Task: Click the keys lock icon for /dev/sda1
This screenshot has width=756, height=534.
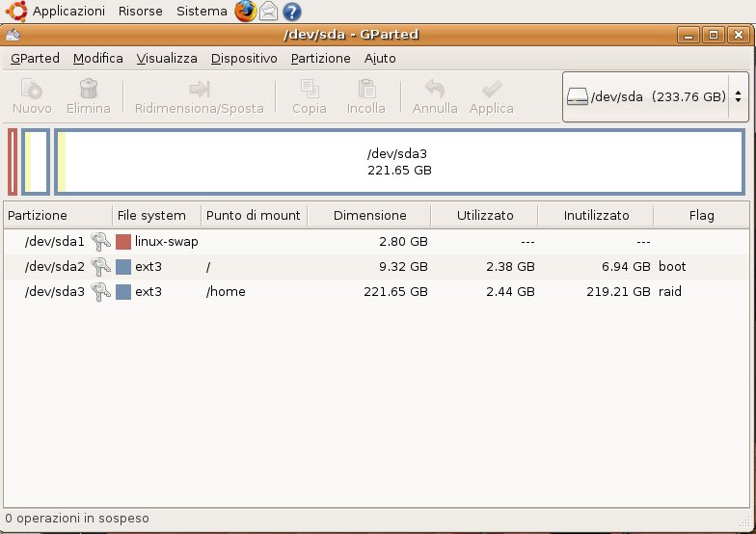Action: pyautogui.click(x=100, y=241)
